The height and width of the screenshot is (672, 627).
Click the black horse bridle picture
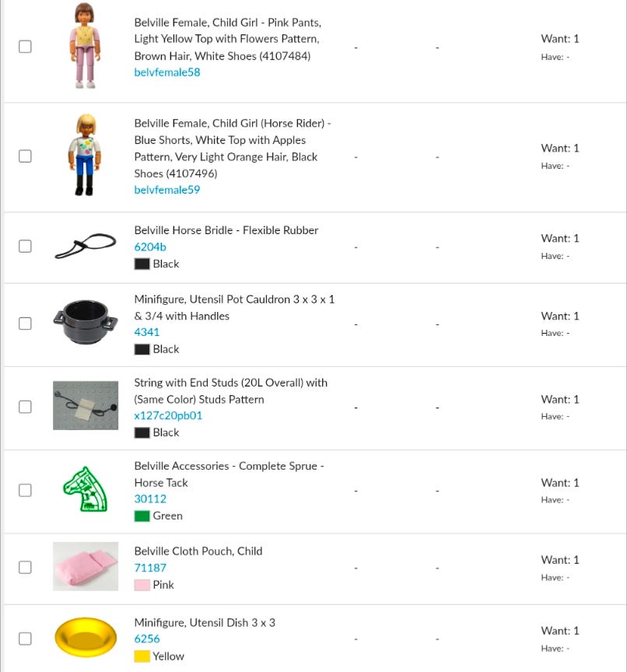[85, 247]
